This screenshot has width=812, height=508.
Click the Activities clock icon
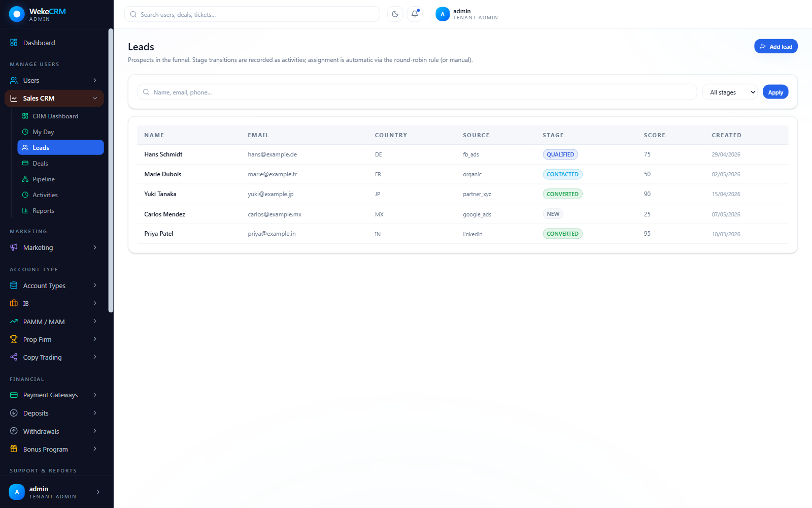click(x=25, y=195)
